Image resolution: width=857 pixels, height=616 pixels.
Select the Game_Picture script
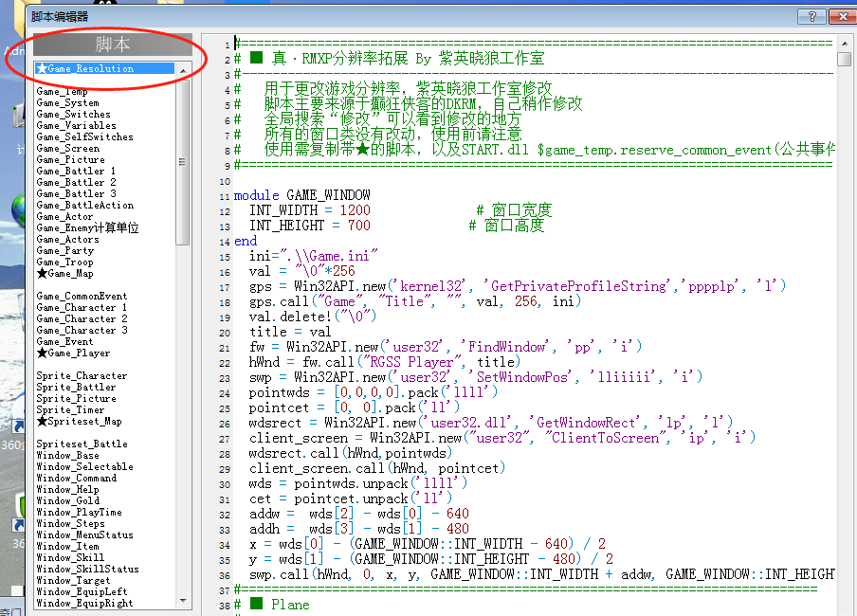tap(70, 159)
